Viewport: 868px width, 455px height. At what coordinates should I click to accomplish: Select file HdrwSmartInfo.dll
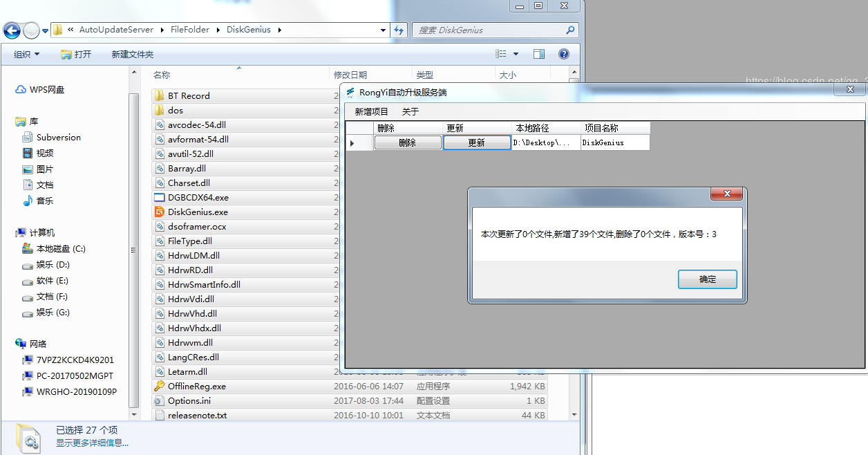pyautogui.click(x=204, y=284)
